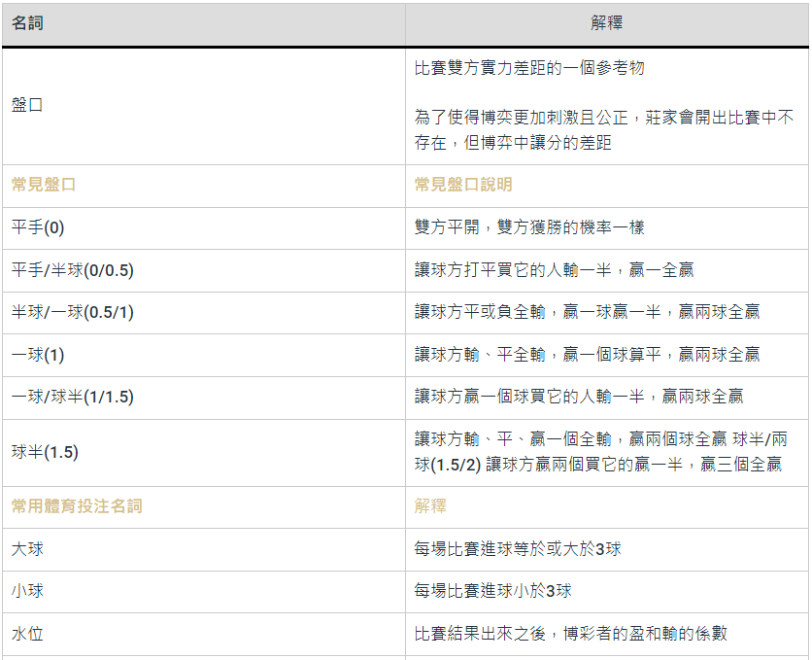Image resolution: width=812 pixels, height=660 pixels.
Task: Click the gold 常用體育投注名詞 heading
Action: [77, 506]
